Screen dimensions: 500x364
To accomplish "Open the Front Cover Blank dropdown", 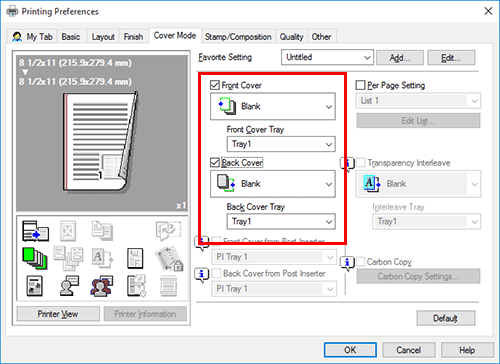I will (273, 106).
